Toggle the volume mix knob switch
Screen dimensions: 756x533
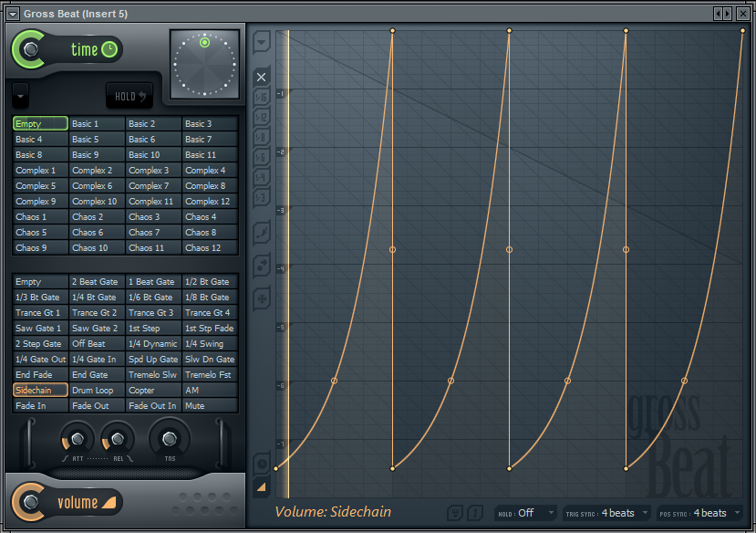click(31, 502)
